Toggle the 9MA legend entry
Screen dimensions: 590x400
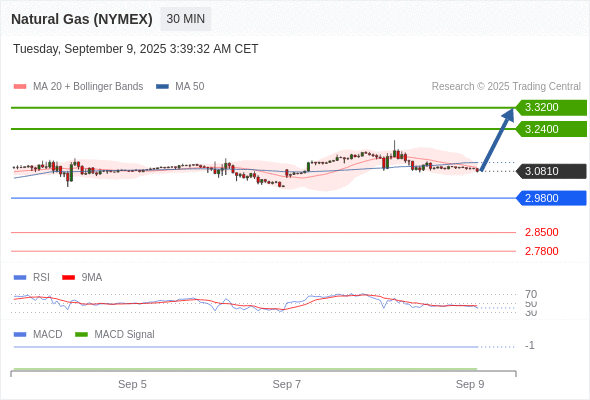(x=82, y=277)
